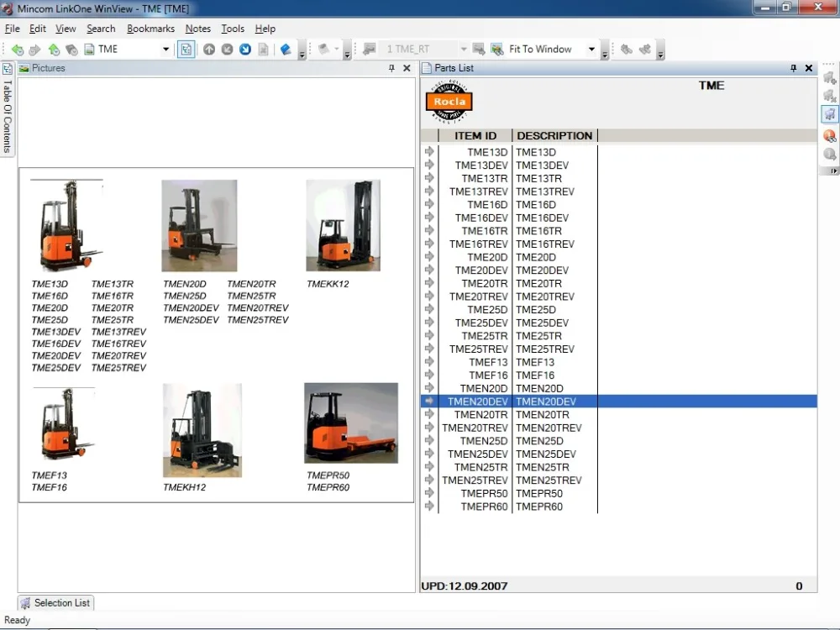Screen dimensions: 840x630
Task: Open the Fit To Window zoom dropdown
Action: [x=592, y=50]
